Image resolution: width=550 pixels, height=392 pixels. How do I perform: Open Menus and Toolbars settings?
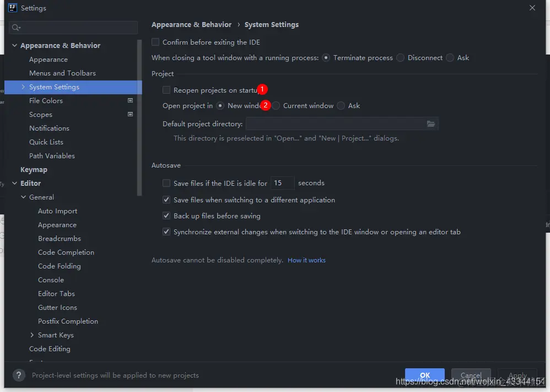pyautogui.click(x=62, y=73)
